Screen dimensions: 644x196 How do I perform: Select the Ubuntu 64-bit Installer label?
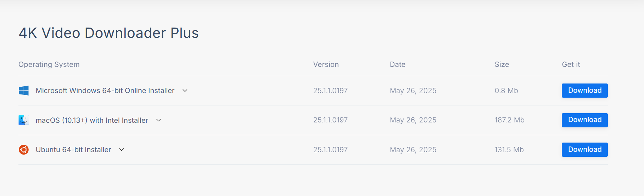[x=73, y=150]
